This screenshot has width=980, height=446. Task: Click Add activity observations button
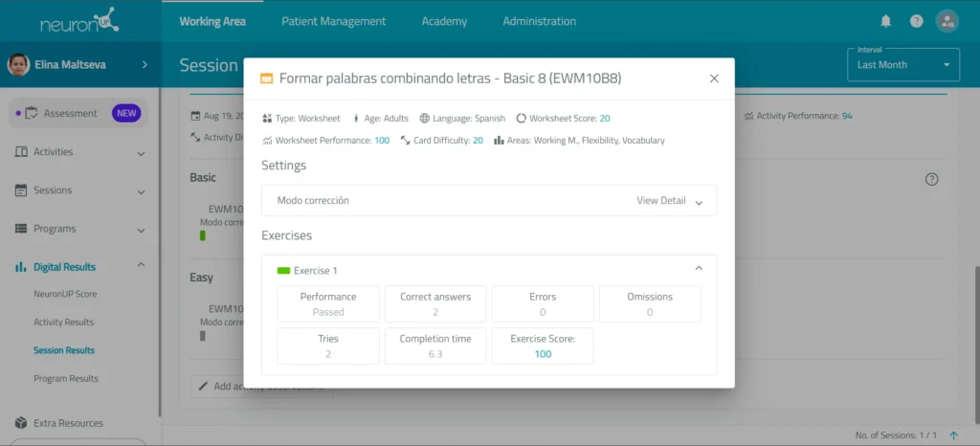click(261, 386)
